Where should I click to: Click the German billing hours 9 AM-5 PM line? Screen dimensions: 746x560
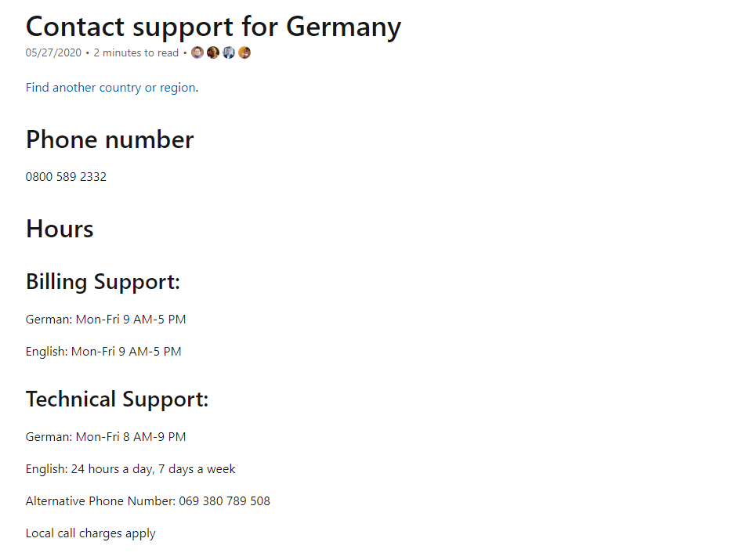pyautogui.click(x=106, y=320)
